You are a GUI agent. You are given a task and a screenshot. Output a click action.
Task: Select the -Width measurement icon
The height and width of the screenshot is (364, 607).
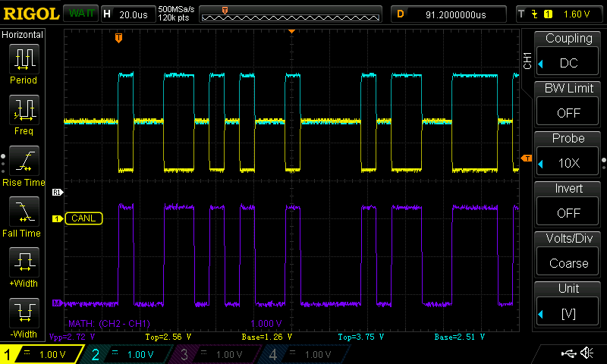click(24, 313)
